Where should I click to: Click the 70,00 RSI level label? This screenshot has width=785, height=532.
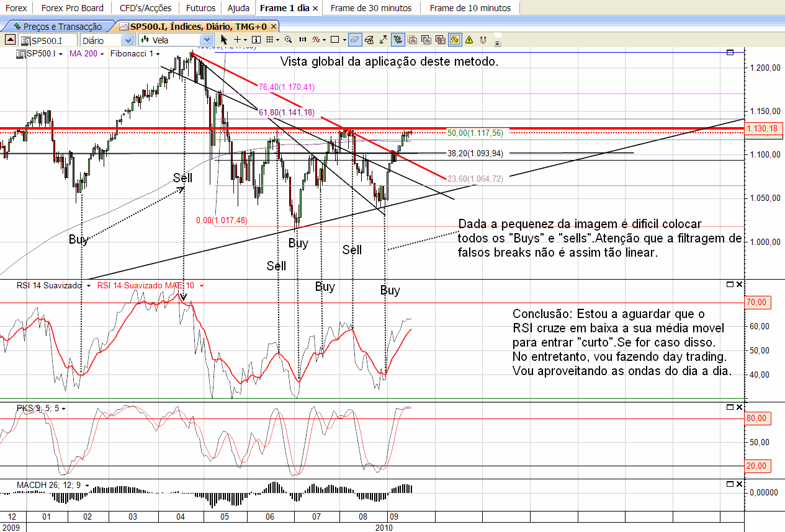tap(756, 303)
